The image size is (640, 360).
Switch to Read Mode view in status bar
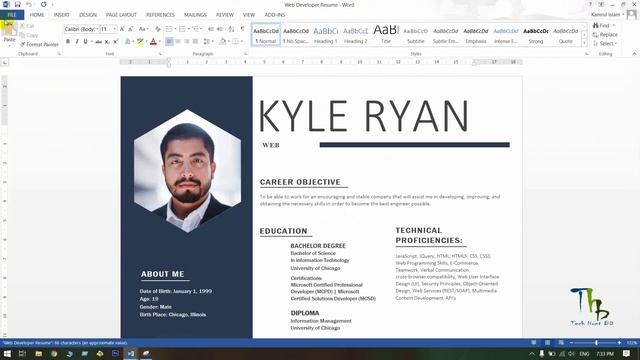coord(533,343)
